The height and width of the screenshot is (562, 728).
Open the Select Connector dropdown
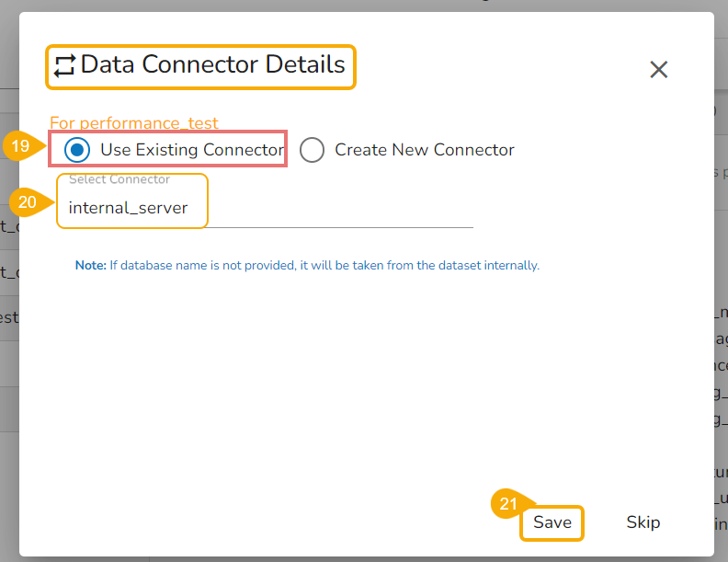[267, 208]
